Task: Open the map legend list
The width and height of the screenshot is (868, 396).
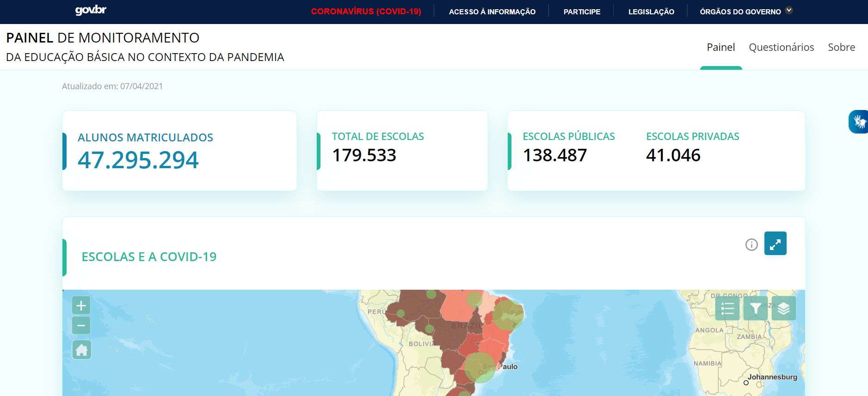Action: pyautogui.click(x=727, y=308)
